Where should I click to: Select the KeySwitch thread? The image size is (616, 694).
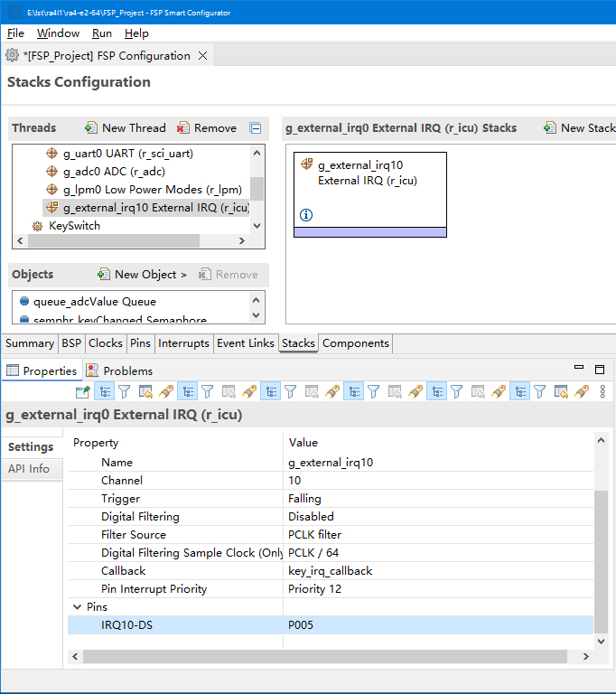[74, 226]
